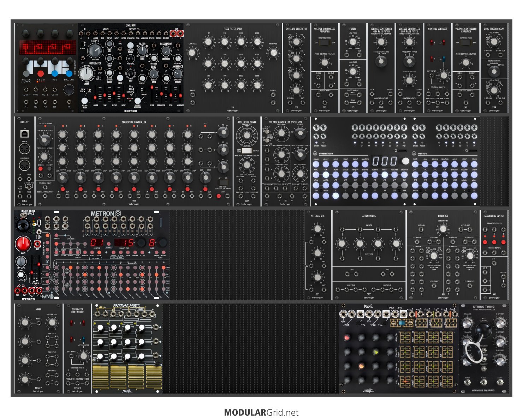The image size is (523, 420).
Task: Flip switch 1 on the 992 Control Voltages module
Action: point(431,43)
